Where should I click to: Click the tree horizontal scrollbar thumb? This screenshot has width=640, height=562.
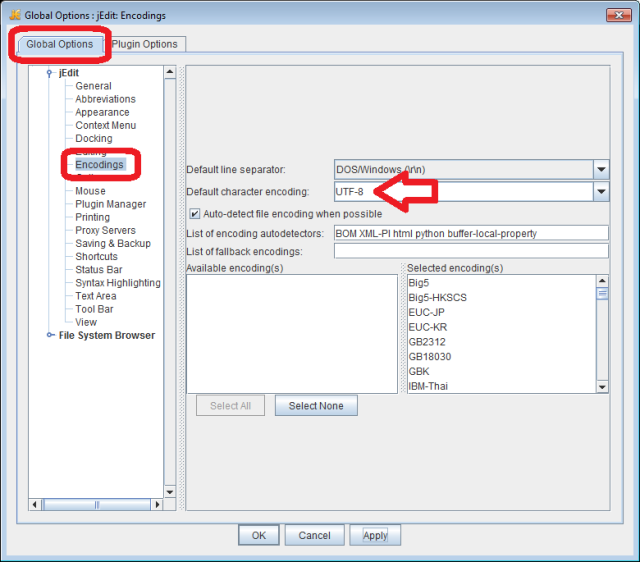coord(97,505)
